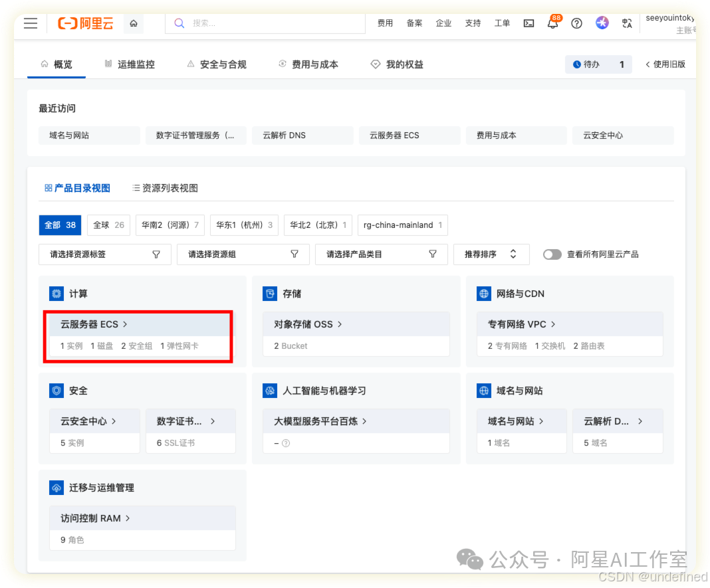Click the 人工智能与机器学习 category icon
The image size is (710, 588).
coord(270,391)
